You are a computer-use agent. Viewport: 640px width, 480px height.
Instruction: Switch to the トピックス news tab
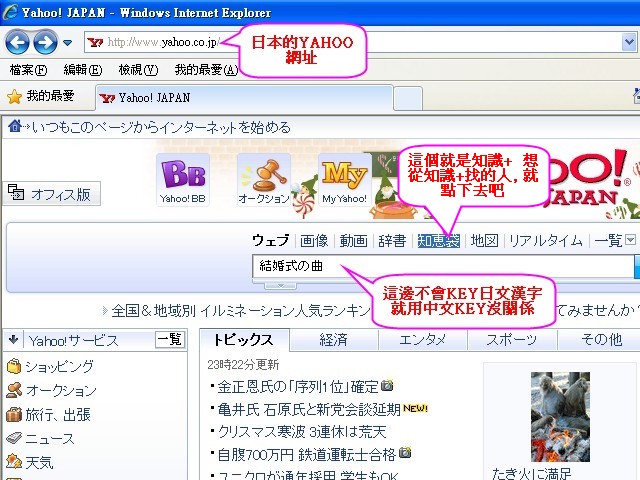click(244, 340)
